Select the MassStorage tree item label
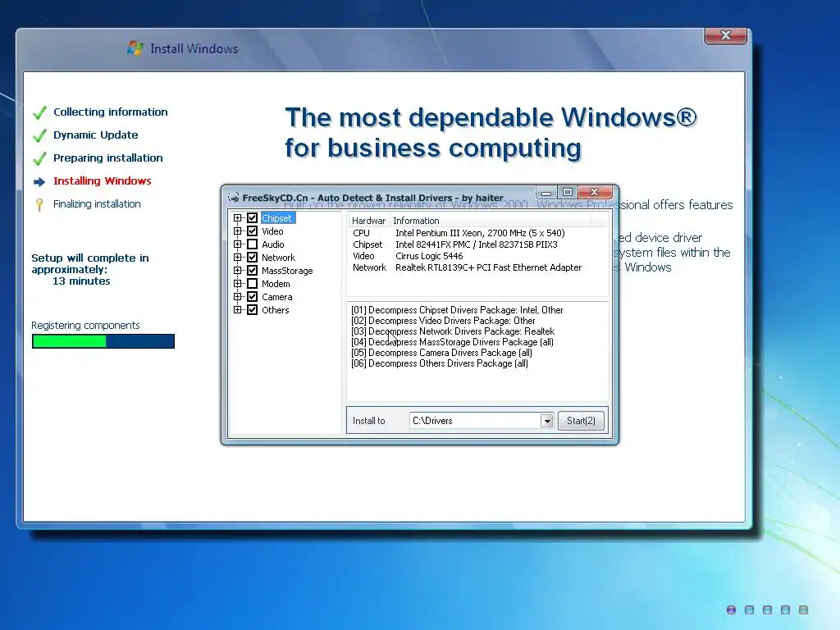Viewport: 840px width, 630px height. 287,271
